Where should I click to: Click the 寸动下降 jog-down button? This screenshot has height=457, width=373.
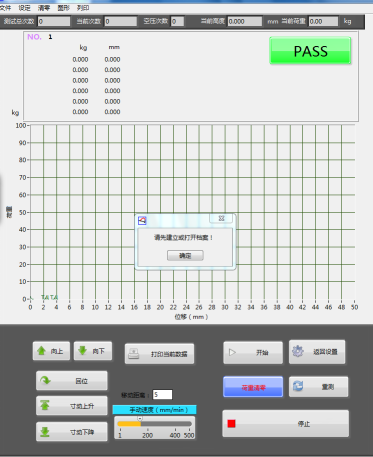(x=72, y=432)
